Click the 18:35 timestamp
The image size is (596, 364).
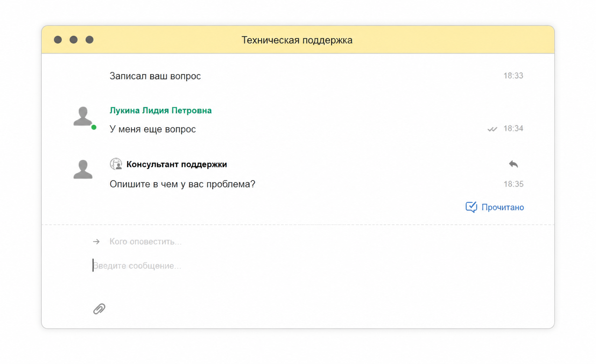(513, 184)
